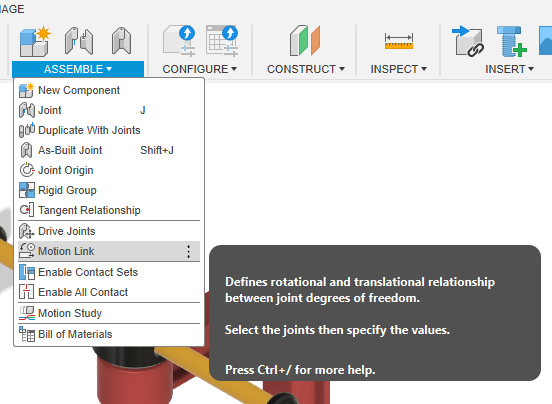552x404 pixels.
Task: Select the highlighted Motion Link entry
Action: click(109, 251)
